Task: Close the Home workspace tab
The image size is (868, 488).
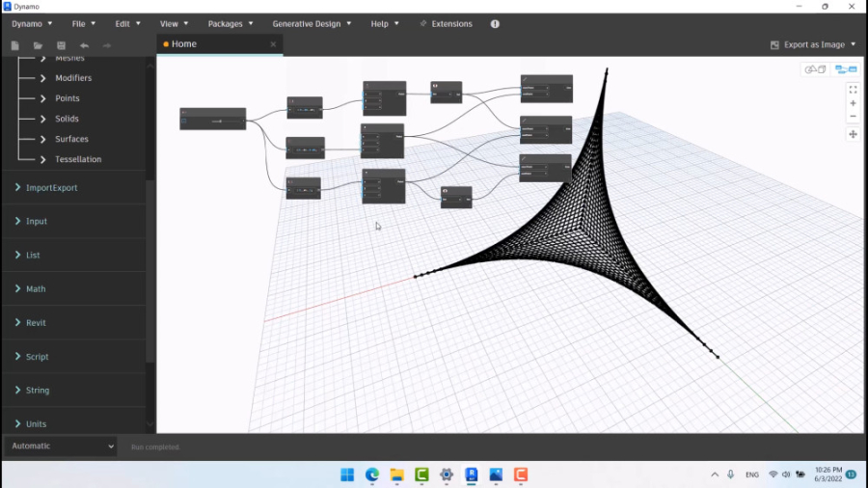Action: pos(273,44)
